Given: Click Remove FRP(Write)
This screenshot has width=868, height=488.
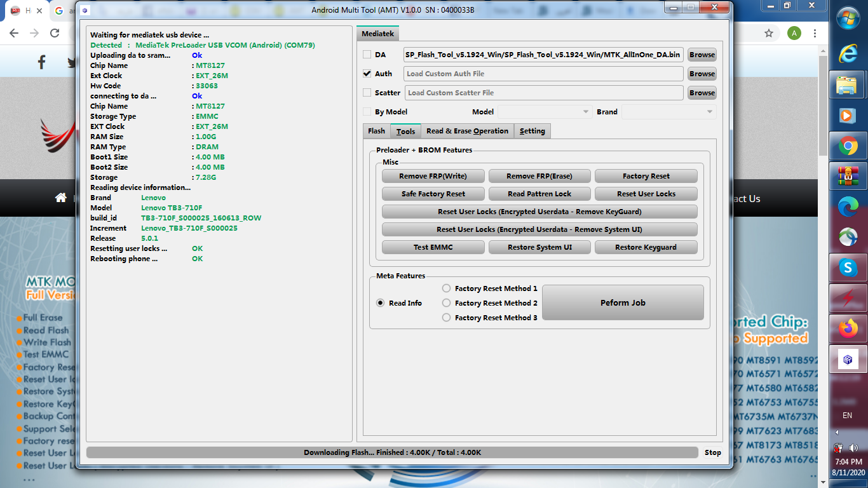Looking at the screenshot, I should click(x=433, y=176).
